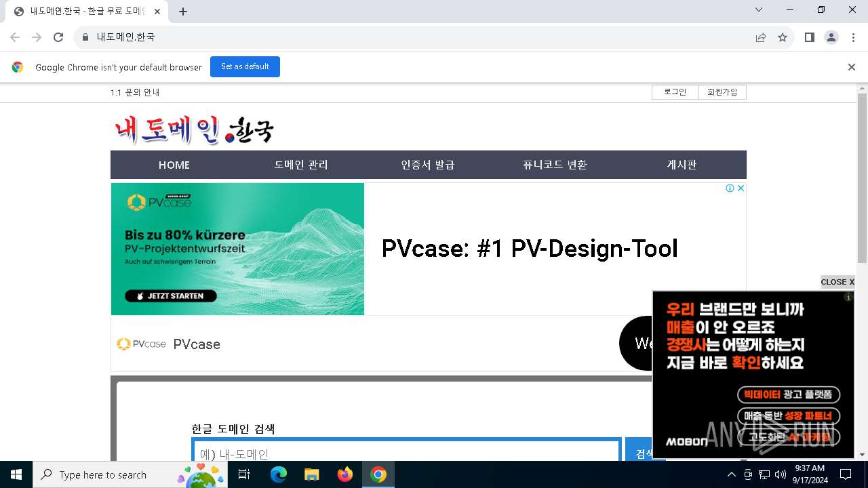Click the info icon on Mobon ad

click(x=848, y=297)
